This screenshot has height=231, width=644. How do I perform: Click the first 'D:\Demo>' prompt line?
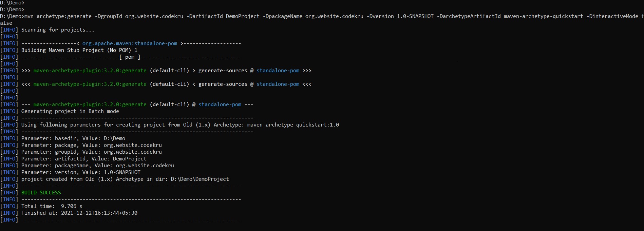coord(12,3)
